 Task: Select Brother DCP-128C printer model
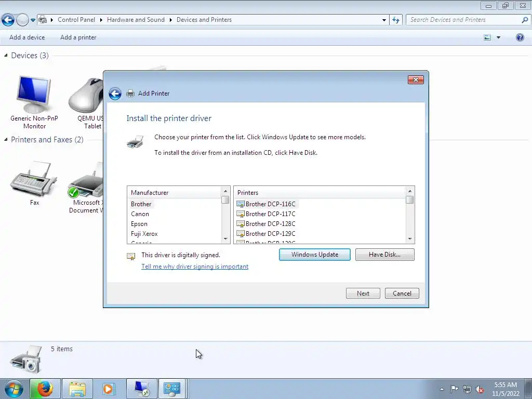click(270, 224)
